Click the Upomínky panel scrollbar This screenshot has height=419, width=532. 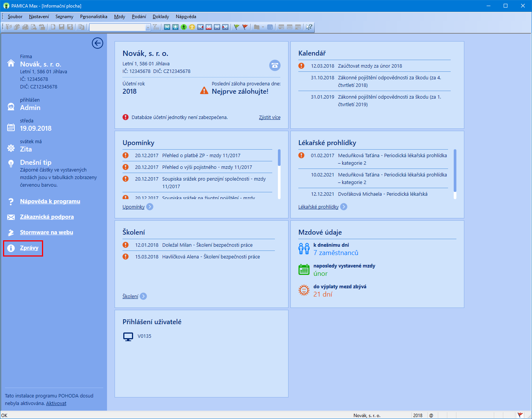pos(279,174)
